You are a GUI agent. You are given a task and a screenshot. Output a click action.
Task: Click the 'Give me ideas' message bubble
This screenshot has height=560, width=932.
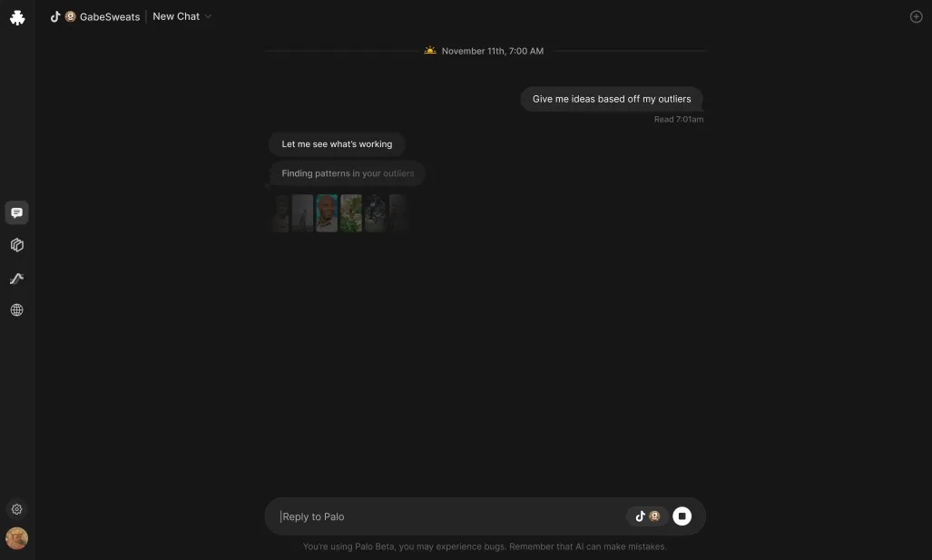(611, 99)
